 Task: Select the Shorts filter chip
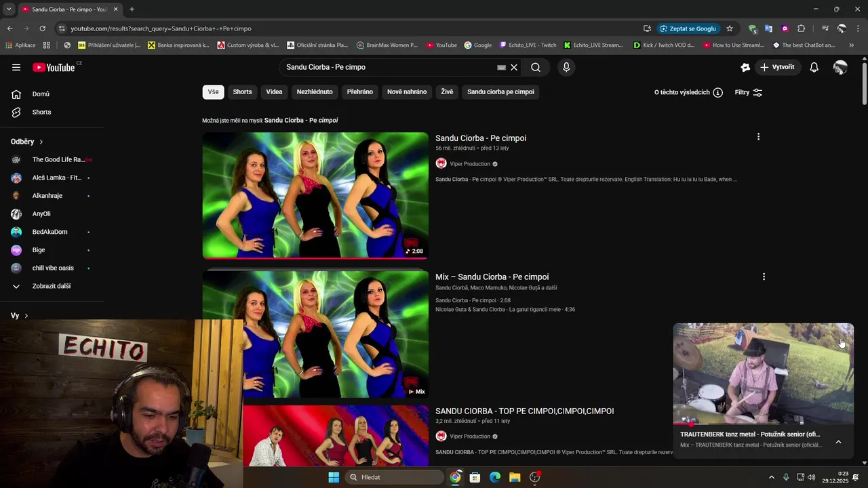(x=242, y=92)
